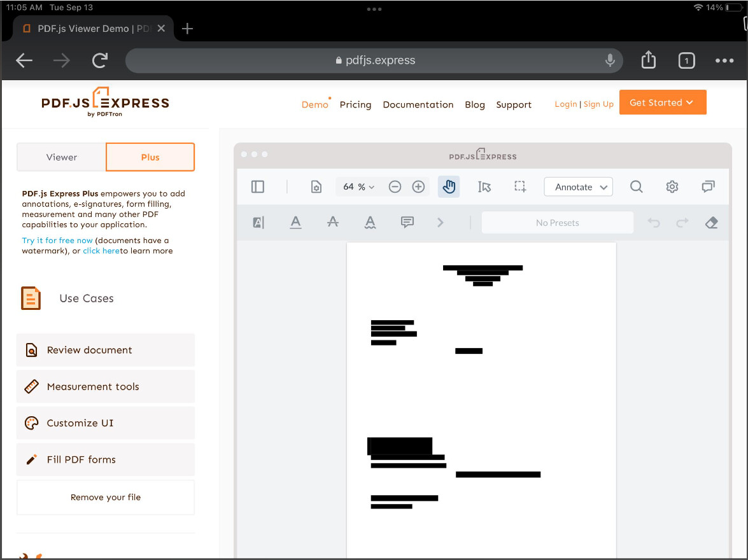Click the PDF page in the viewer
Viewport: 748px width, 560px height.
pos(481,400)
